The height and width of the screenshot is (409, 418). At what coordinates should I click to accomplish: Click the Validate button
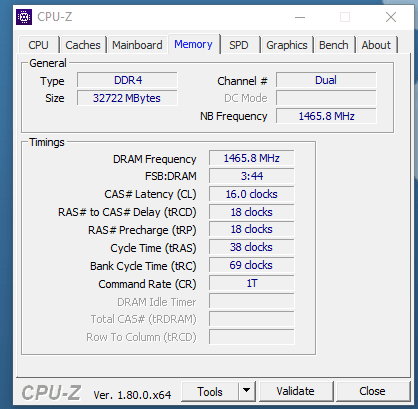click(296, 391)
